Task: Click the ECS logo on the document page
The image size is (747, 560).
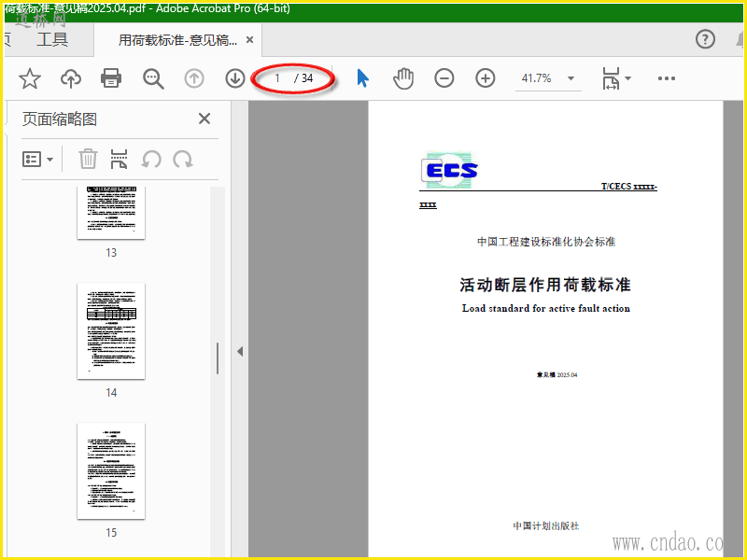Action: point(450,170)
